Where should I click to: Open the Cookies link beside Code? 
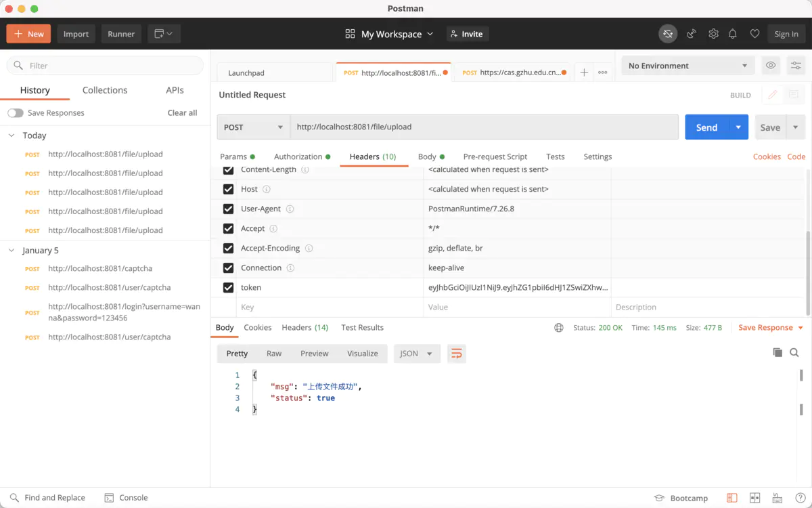coord(767,156)
